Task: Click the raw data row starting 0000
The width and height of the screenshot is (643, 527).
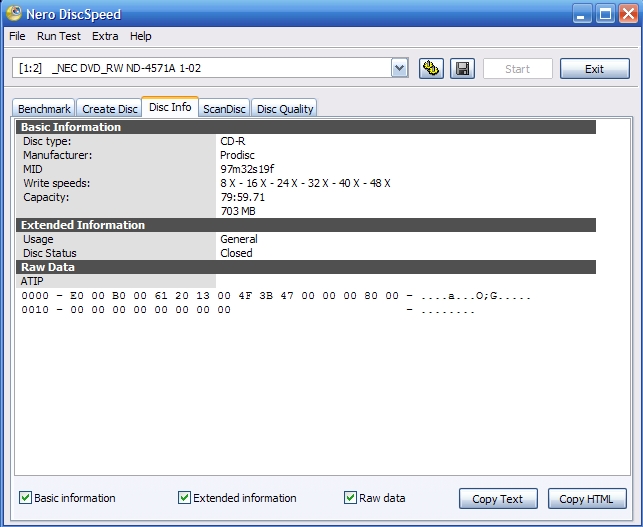Action: coord(276,296)
